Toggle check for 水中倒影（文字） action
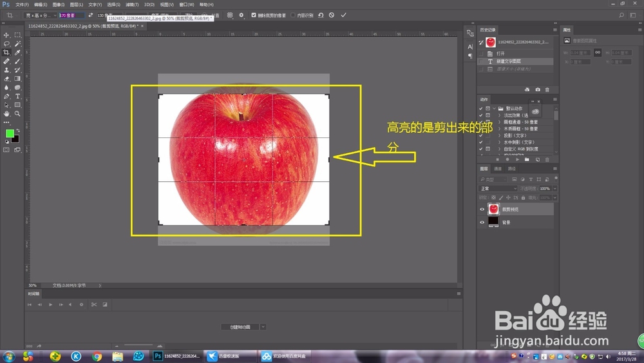 coord(481,142)
